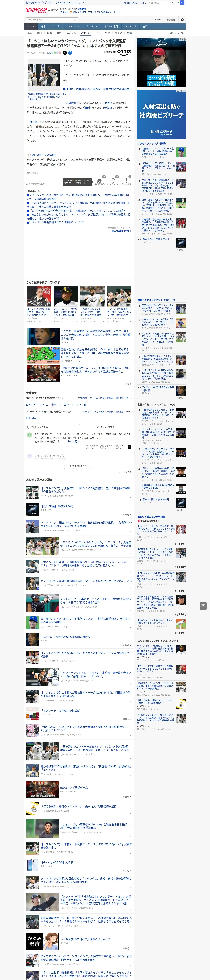Open the トップ tab

31,27
